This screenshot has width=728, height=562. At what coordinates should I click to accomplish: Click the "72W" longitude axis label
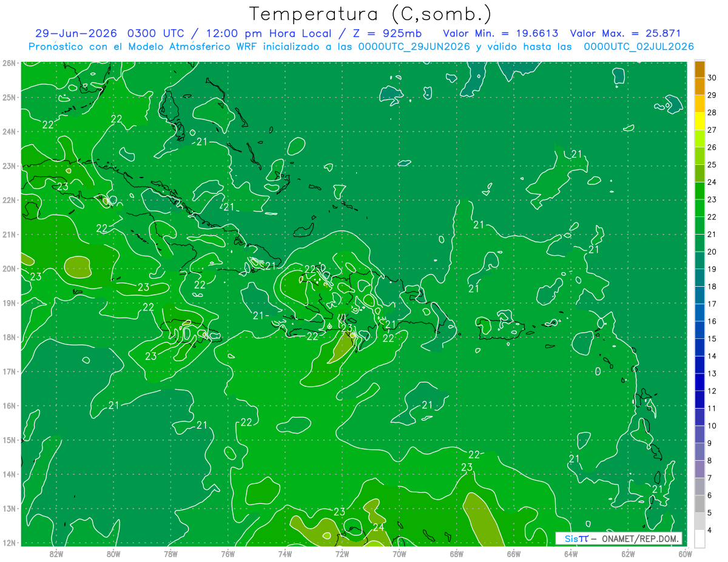[x=342, y=554]
